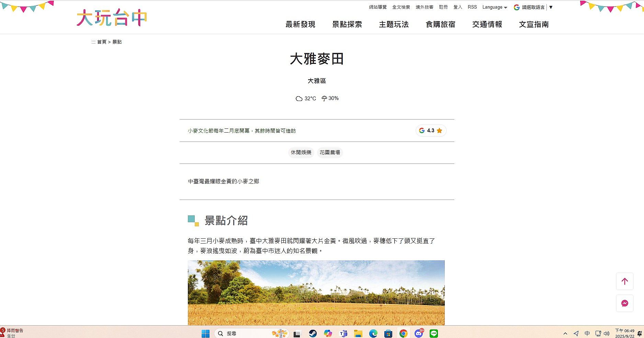Open Steam from the taskbar

(313, 334)
